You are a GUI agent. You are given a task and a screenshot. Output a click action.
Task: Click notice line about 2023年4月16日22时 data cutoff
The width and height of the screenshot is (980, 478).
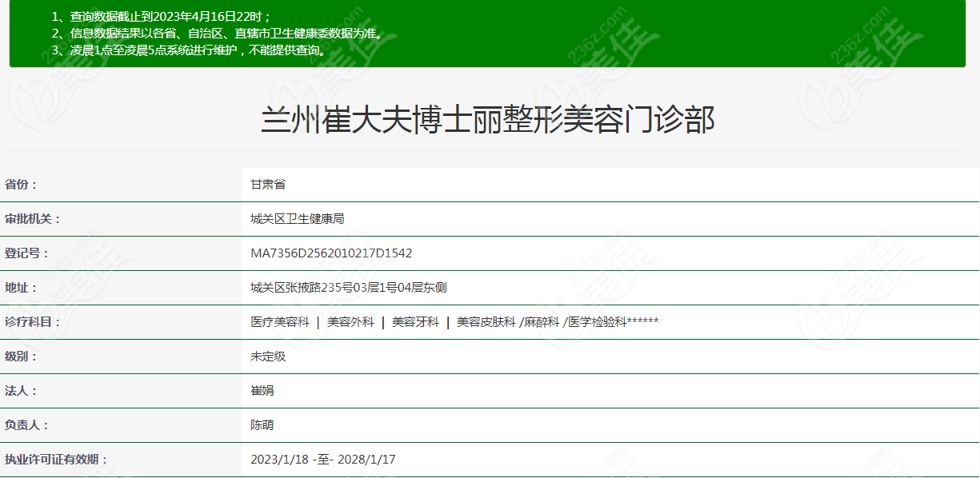(161, 17)
